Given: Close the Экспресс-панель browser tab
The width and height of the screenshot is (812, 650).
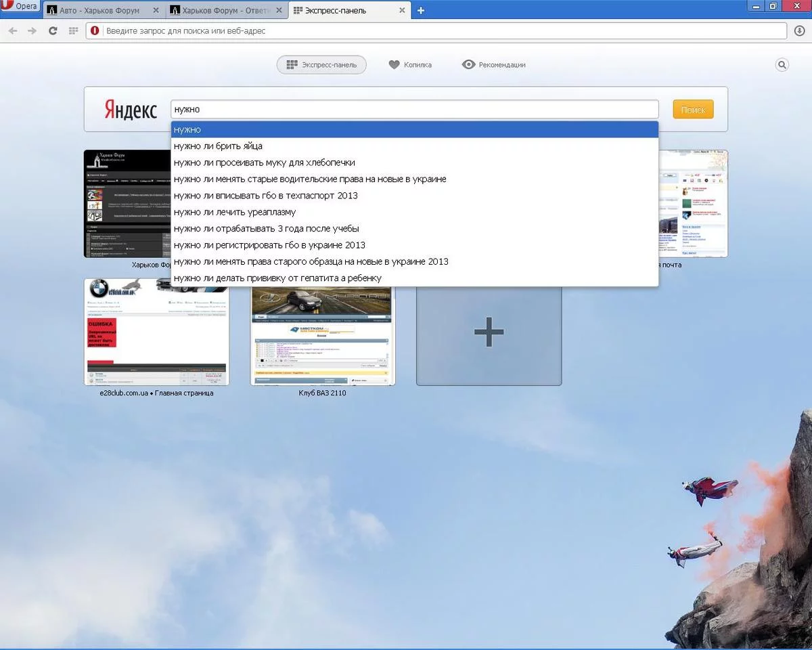Looking at the screenshot, I should tap(403, 11).
